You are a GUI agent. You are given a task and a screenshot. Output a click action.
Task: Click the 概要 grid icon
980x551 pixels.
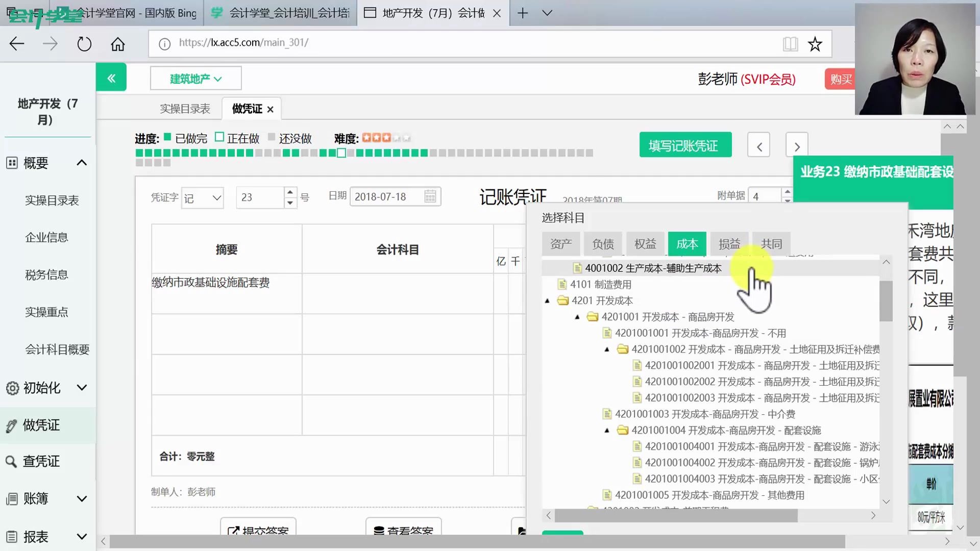[11, 162]
